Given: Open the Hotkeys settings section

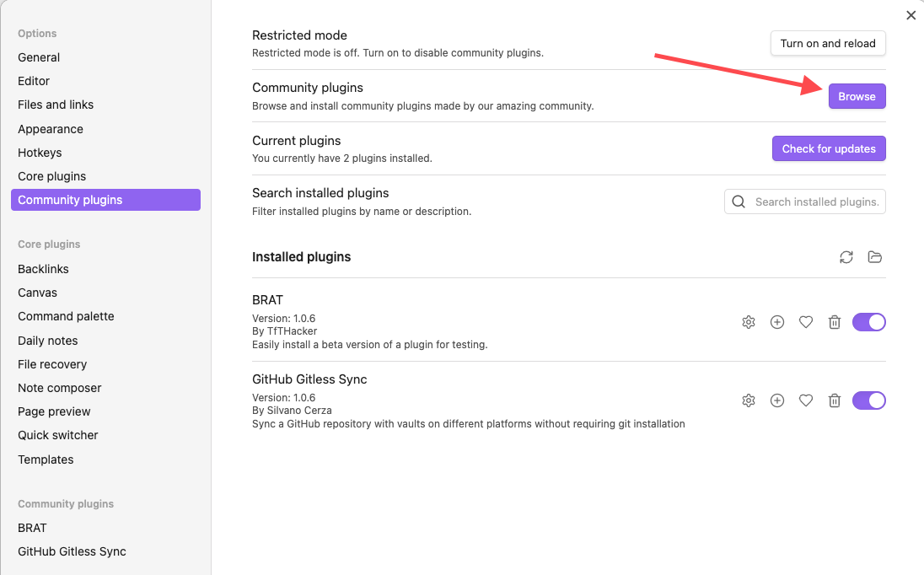Looking at the screenshot, I should pyautogui.click(x=40, y=153).
